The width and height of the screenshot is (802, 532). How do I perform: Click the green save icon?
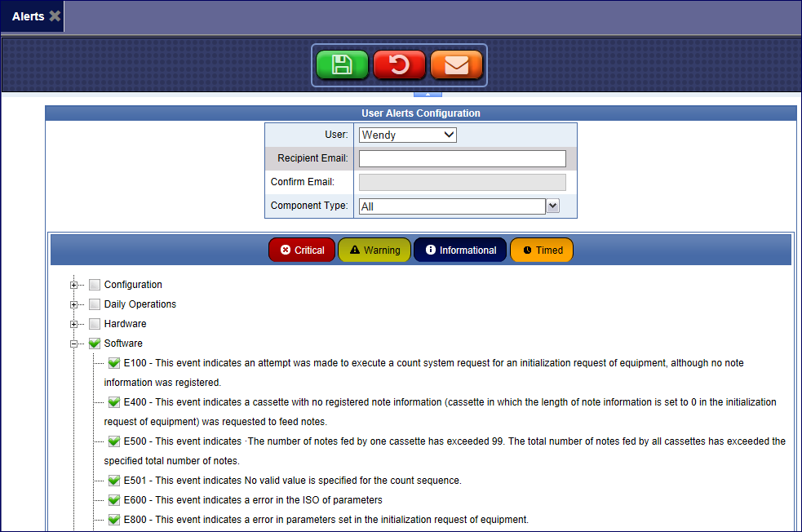click(x=342, y=65)
